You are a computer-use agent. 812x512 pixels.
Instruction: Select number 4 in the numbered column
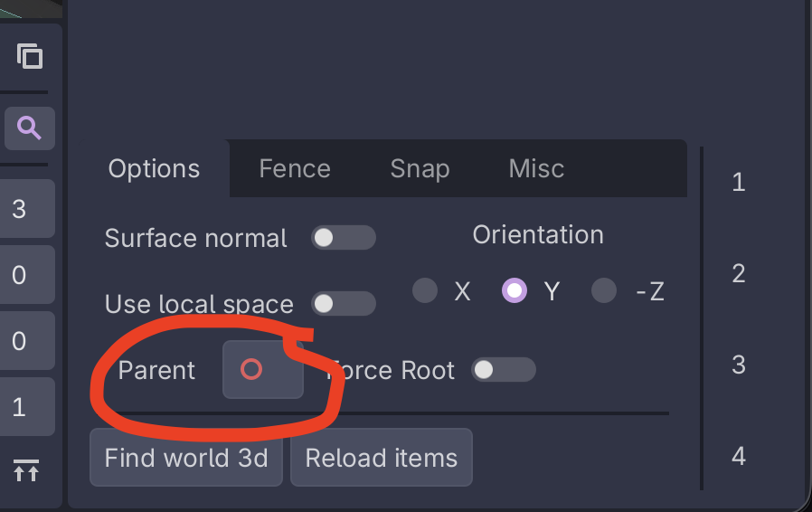point(739,456)
